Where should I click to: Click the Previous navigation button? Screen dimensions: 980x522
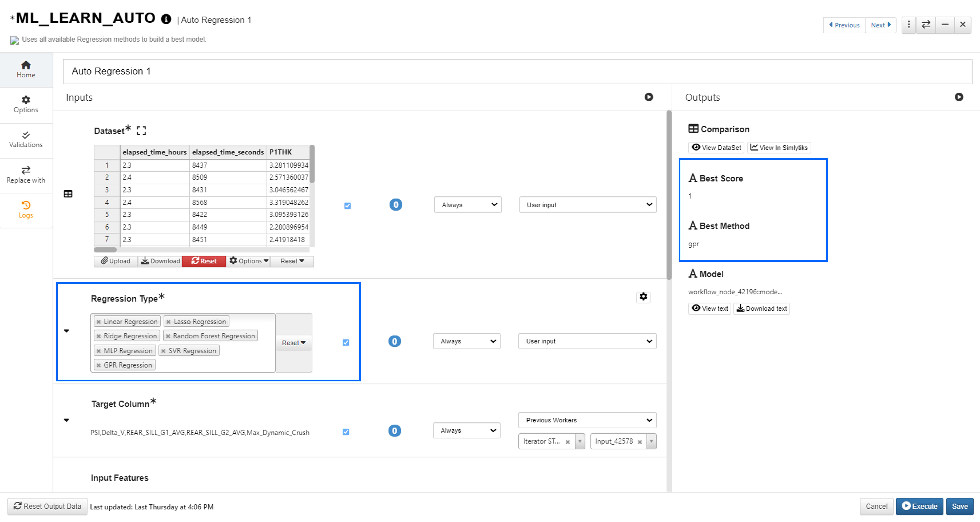tap(844, 25)
